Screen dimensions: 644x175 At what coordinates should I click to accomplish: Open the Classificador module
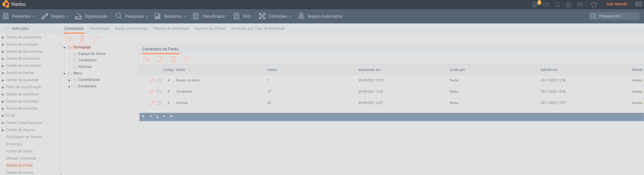tap(209, 16)
